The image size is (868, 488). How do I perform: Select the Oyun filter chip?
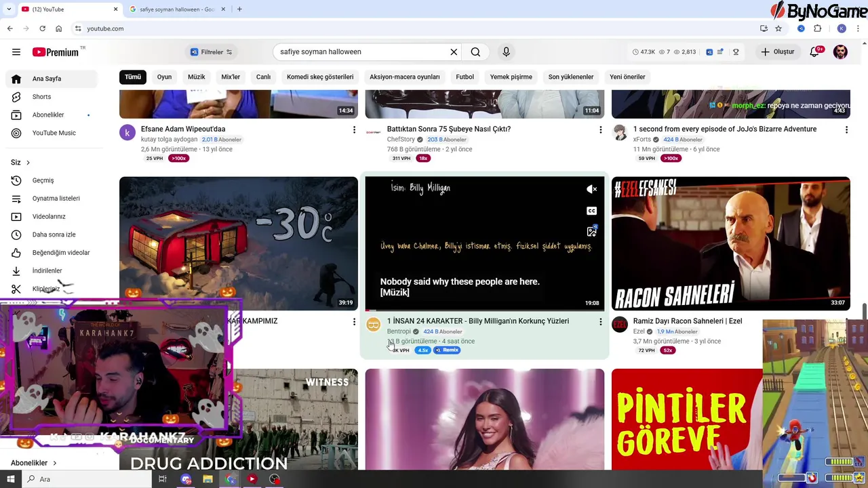click(x=164, y=77)
